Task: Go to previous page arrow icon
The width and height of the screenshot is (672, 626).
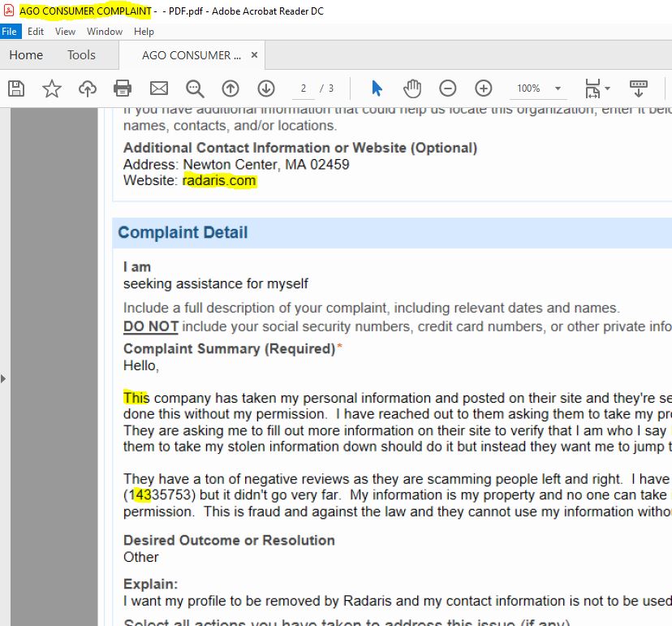Action: click(x=230, y=89)
